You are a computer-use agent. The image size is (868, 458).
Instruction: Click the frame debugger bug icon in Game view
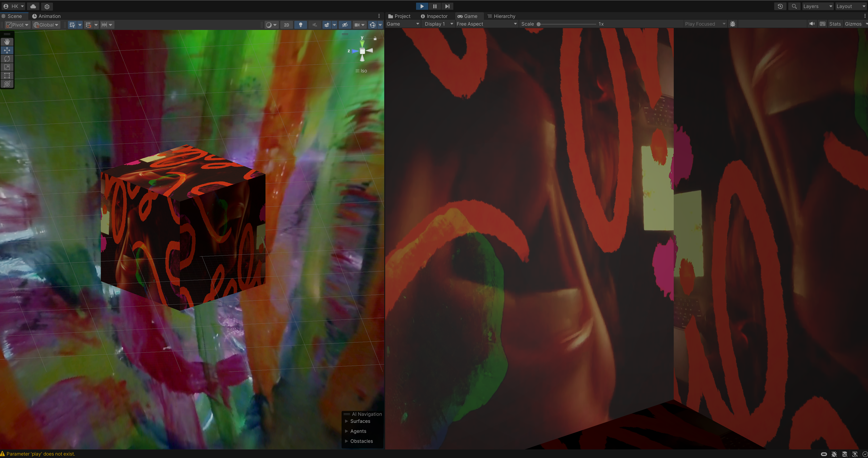tap(733, 24)
